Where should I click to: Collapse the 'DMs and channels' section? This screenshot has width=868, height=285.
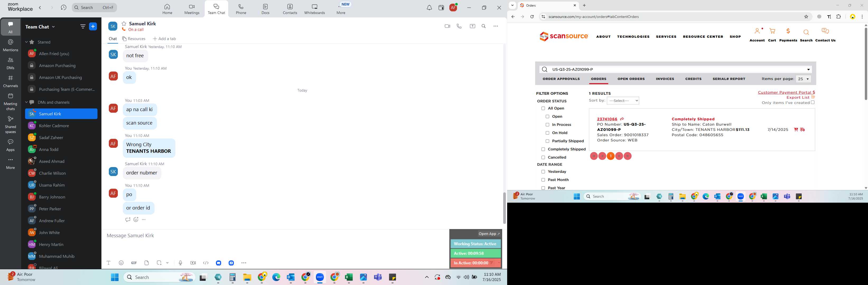click(x=26, y=102)
